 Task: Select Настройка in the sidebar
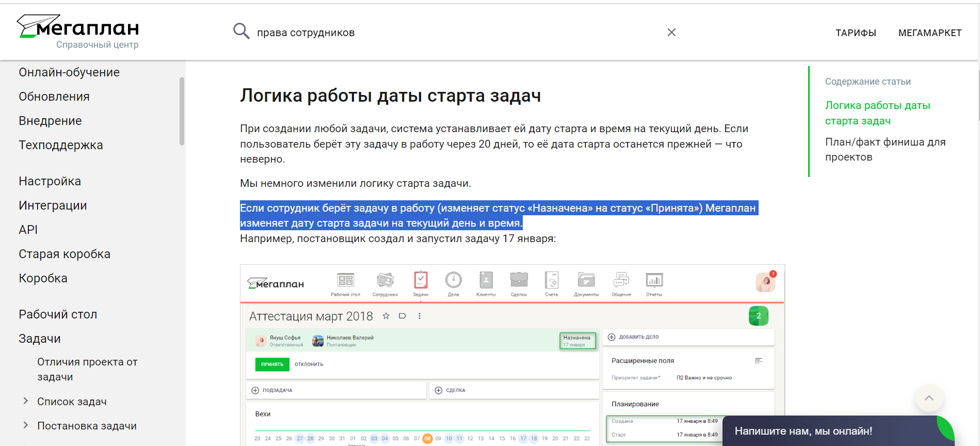tap(50, 181)
